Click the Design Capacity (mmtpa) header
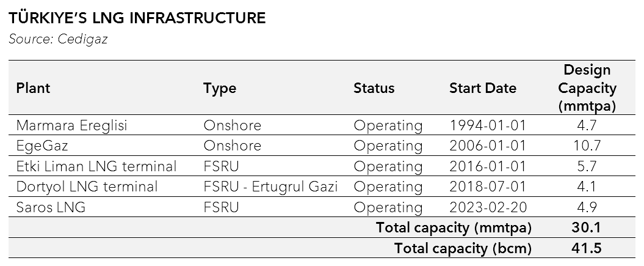 coord(587,88)
